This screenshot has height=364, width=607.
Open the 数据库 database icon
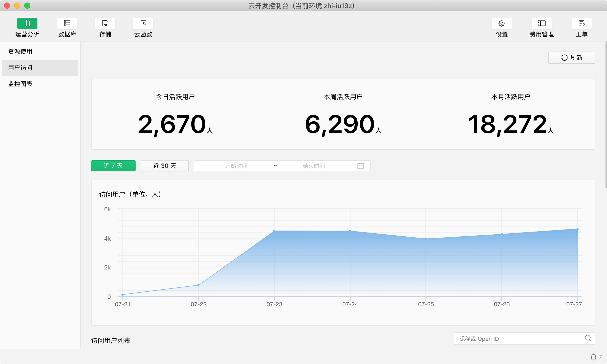tap(67, 23)
